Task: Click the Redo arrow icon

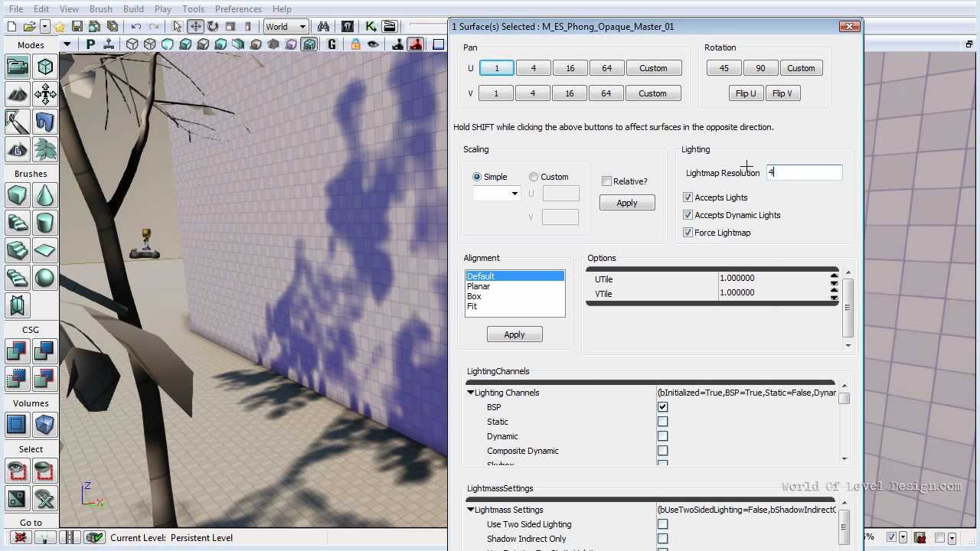Action: pos(154,26)
